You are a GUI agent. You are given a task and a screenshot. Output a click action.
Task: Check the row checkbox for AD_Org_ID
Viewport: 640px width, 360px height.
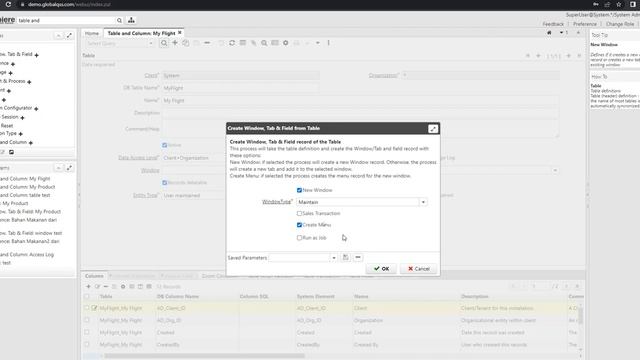click(87, 320)
